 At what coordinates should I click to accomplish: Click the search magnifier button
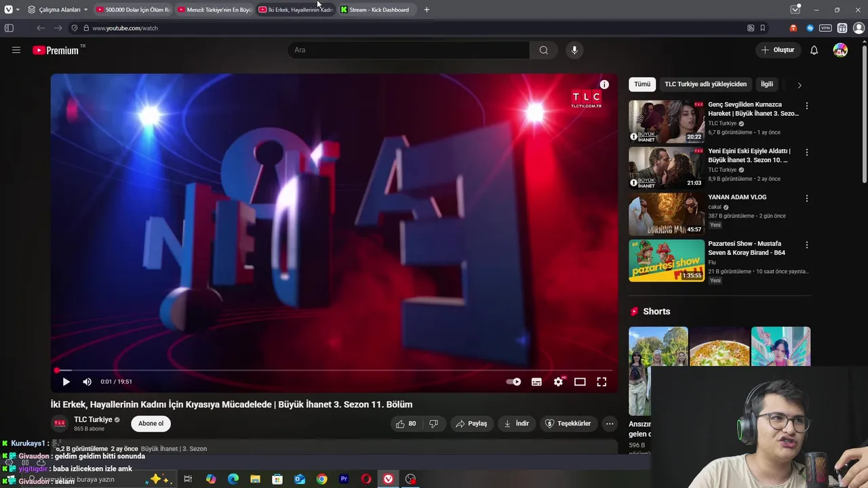[543, 50]
